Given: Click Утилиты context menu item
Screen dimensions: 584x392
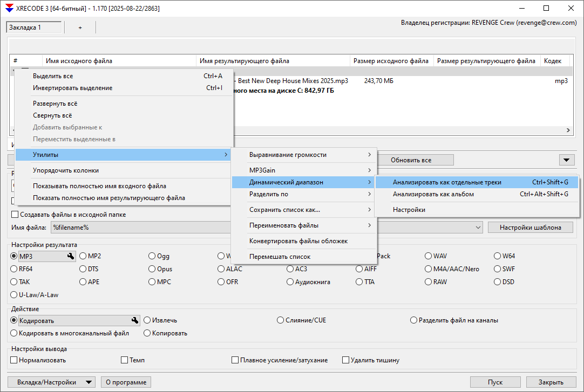Looking at the screenshot, I should [x=123, y=155].
